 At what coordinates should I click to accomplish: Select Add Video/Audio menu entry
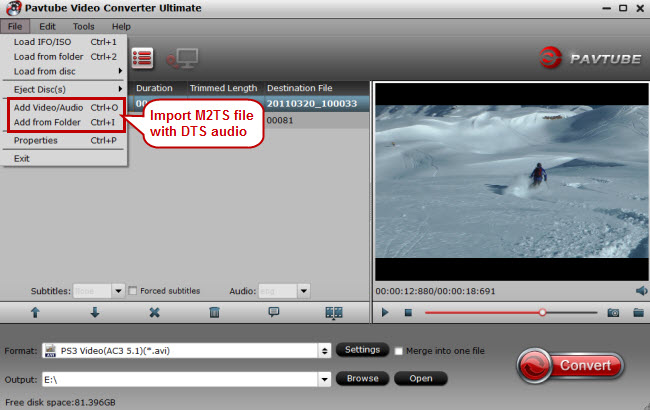[65, 107]
